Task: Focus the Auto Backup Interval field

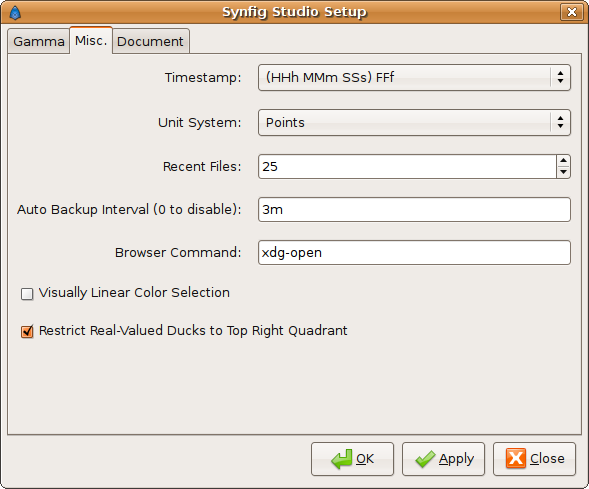Action: click(x=414, y=210)
